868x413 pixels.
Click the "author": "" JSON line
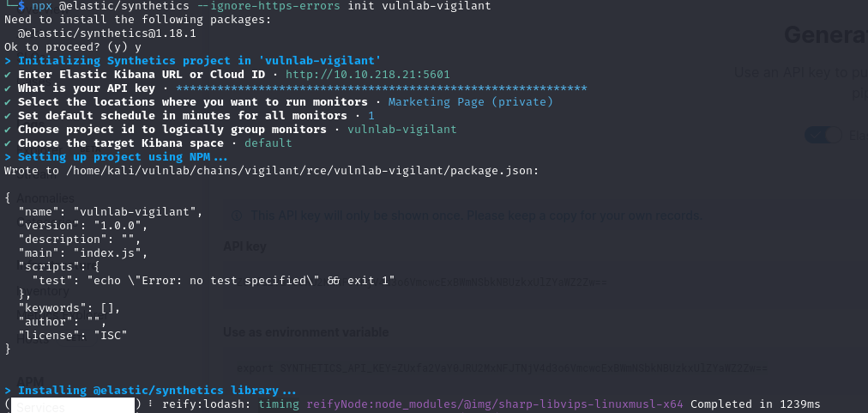[62, 321]
